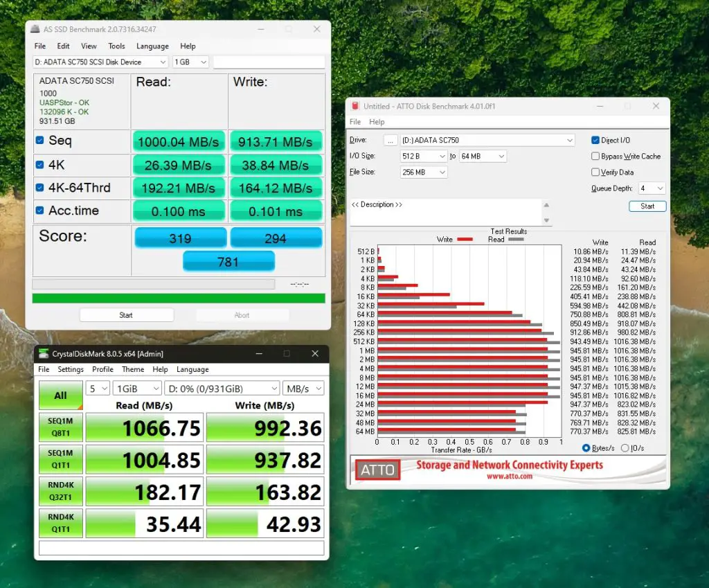Click the ATTO drive browse (...) button
The image size is (709, 588).
391,140
